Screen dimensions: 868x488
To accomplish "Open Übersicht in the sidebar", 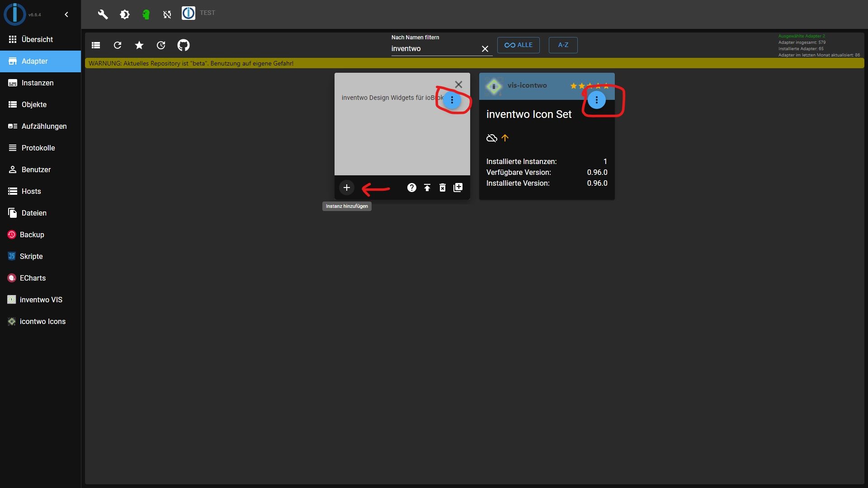I will coord(40,39).
